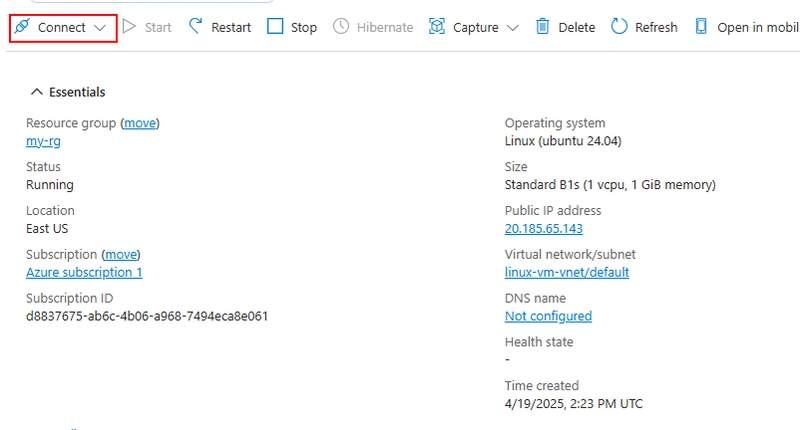Click the Connect plug icon
Screen dimensions: 800x430
pos(22,27)
